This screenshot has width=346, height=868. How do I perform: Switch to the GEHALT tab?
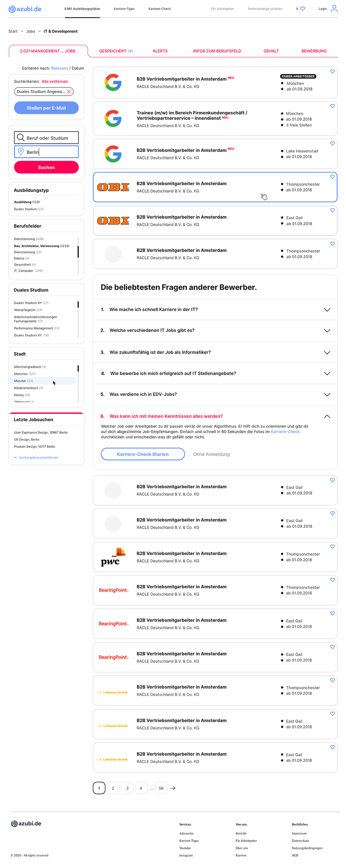point(271,51)
